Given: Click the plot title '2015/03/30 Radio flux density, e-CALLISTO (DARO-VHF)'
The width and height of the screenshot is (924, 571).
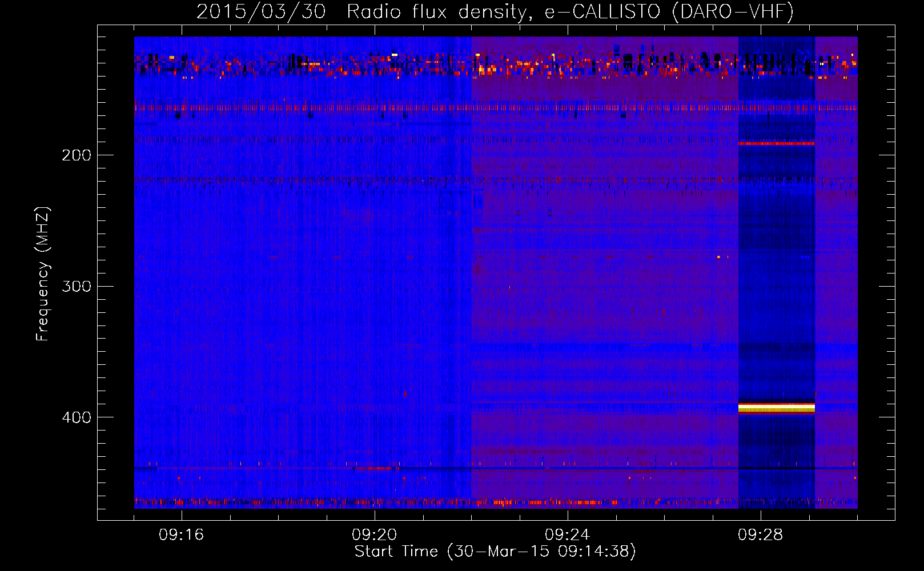Looking at the screenshot, I should click(x=495, y=11).
